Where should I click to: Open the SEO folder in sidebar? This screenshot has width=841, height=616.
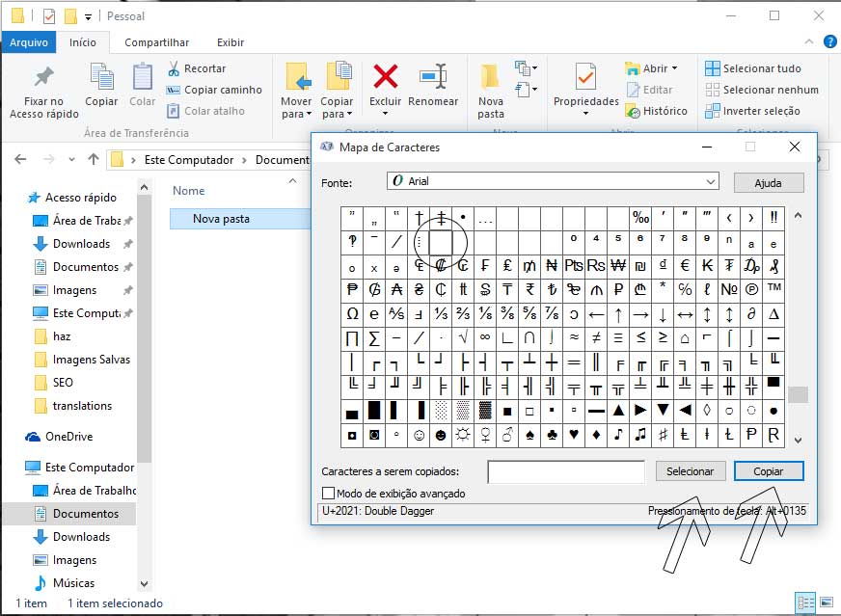coord(63,383)
